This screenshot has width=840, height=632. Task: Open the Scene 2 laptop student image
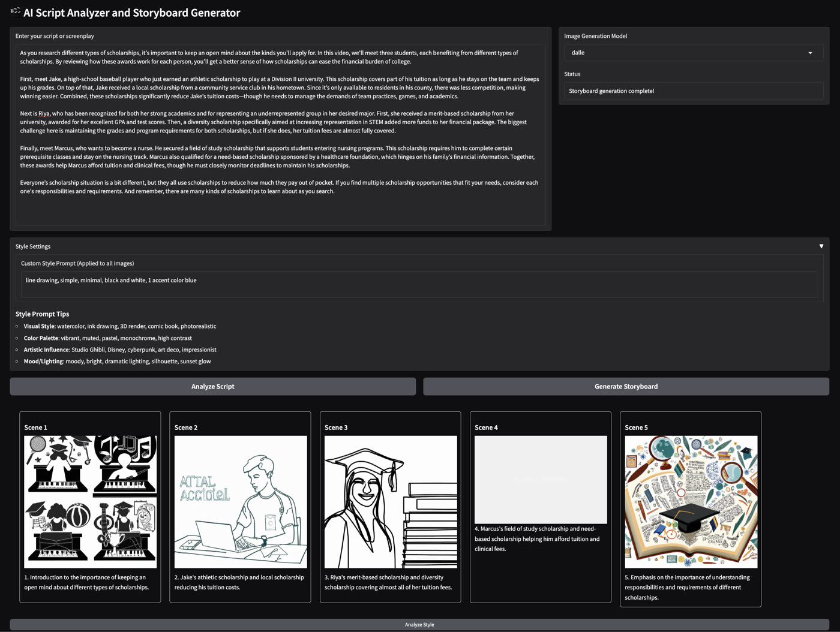pos(241,502)
